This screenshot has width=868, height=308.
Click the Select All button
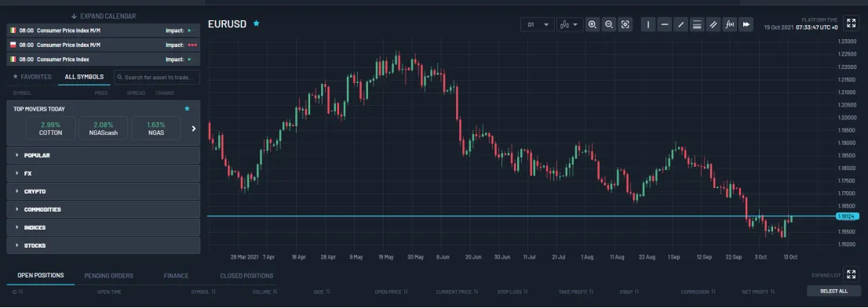pos(834,291)
